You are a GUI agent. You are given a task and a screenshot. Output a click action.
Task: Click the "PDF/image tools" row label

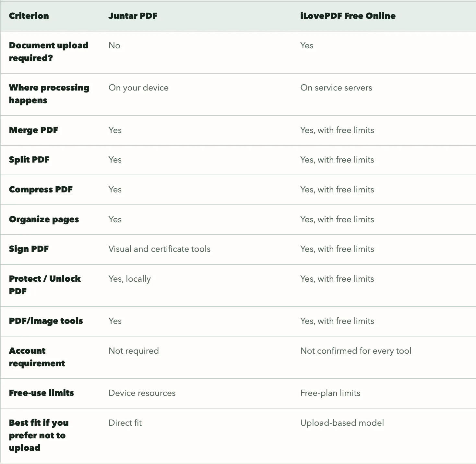[x=46, y=321]
